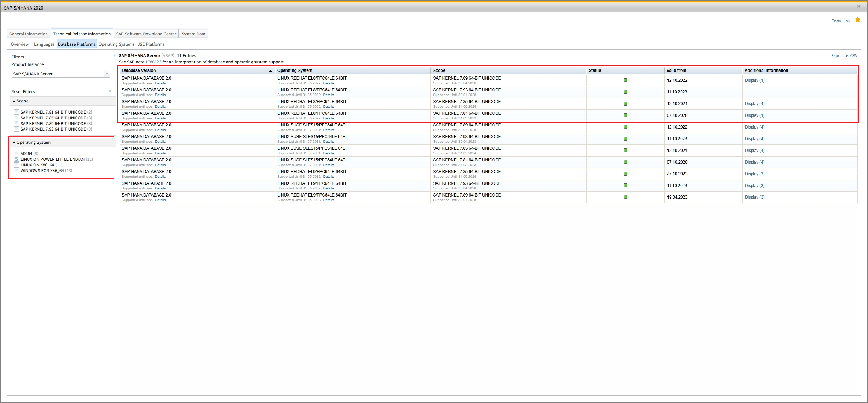
Task: Click green status icon for valid-from 12.10.2022 RedHat EL8 row
Action: pos(625,80)
